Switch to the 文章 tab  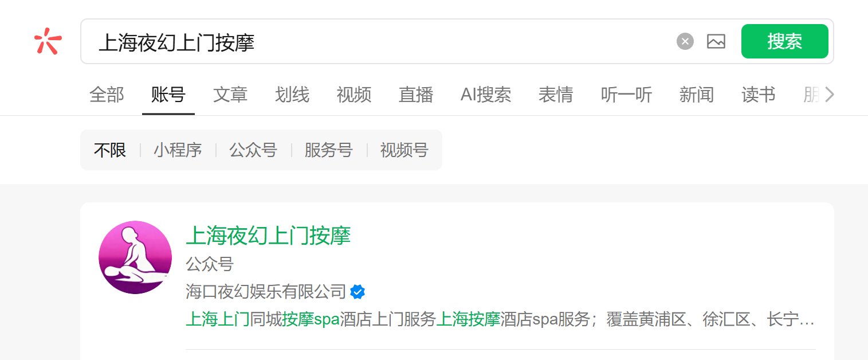tap(230, 95)
